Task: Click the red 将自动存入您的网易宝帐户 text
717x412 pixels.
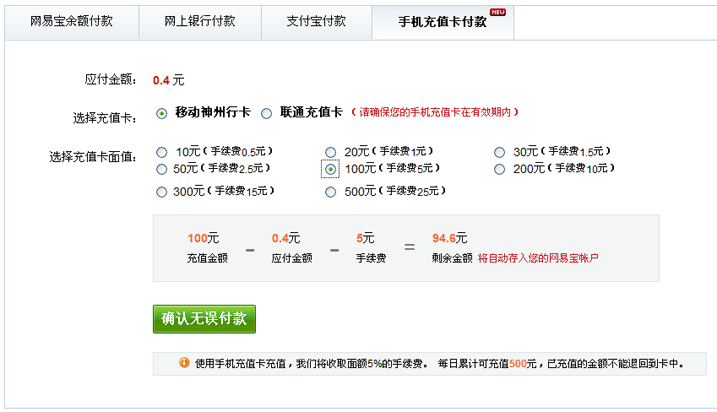Action: point(537,258)
